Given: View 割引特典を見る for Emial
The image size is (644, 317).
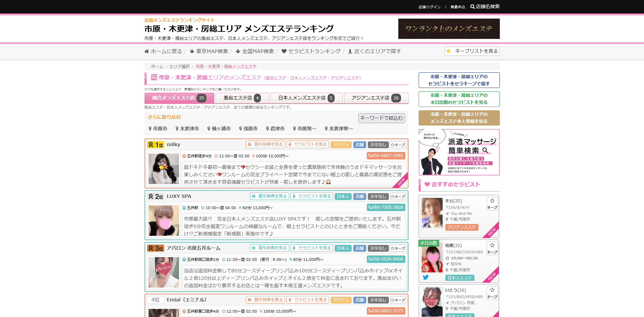Looking at the screenshot, I should click(265, 300).
